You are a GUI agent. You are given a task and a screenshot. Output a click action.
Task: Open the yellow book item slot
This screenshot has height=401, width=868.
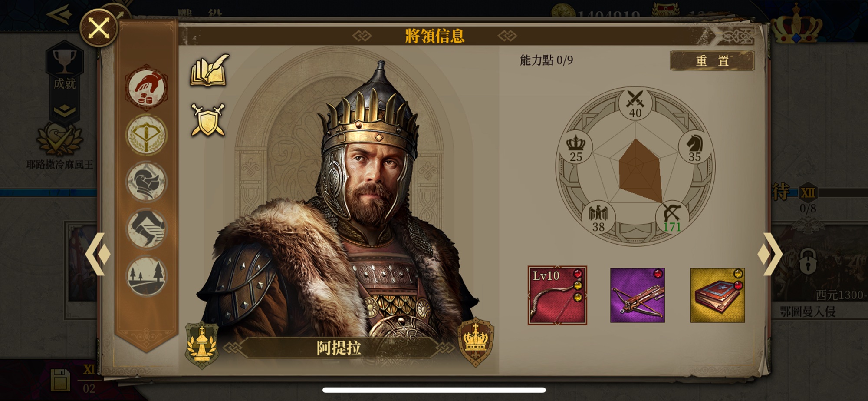tap(717, 295)
